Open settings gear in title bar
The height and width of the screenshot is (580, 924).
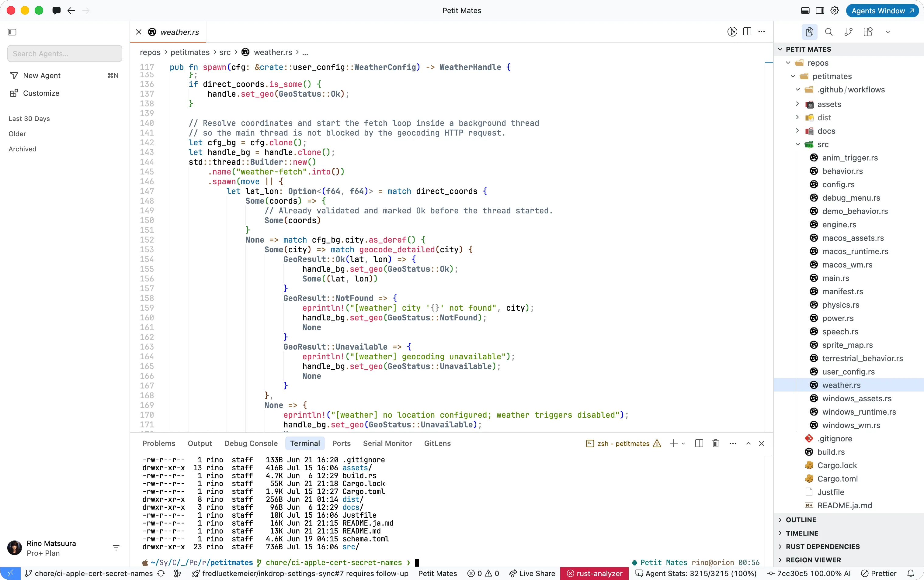pos(835,10)
